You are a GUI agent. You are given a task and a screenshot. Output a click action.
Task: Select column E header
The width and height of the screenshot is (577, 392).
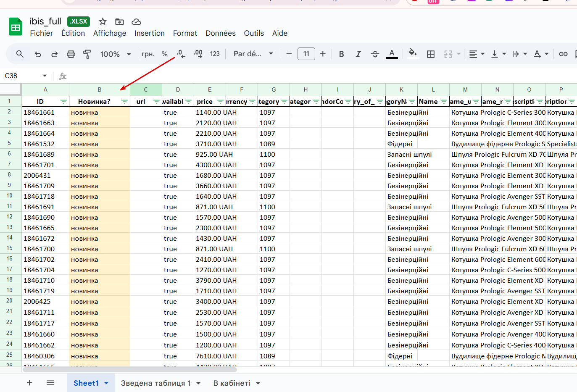[210, 89]
